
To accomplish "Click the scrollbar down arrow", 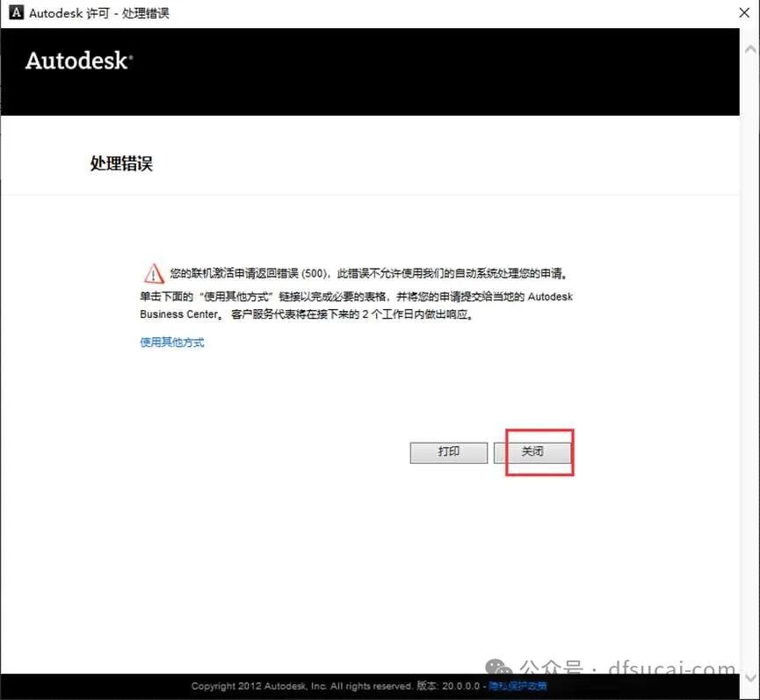I will coord(749,677).
